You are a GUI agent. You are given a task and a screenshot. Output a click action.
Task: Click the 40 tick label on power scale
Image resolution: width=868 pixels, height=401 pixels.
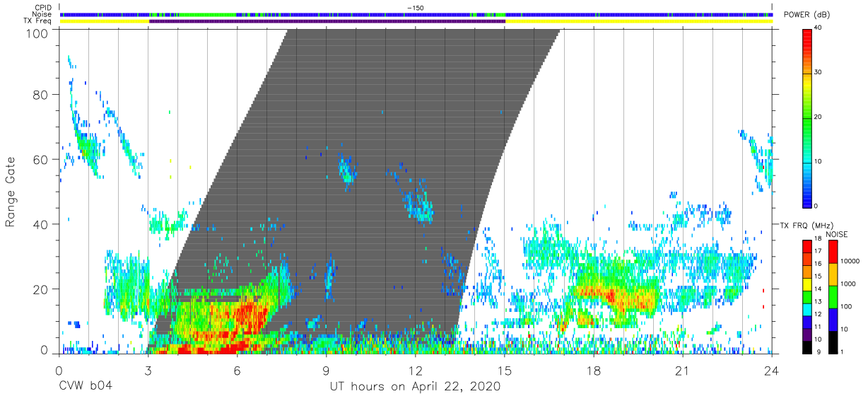819,28
